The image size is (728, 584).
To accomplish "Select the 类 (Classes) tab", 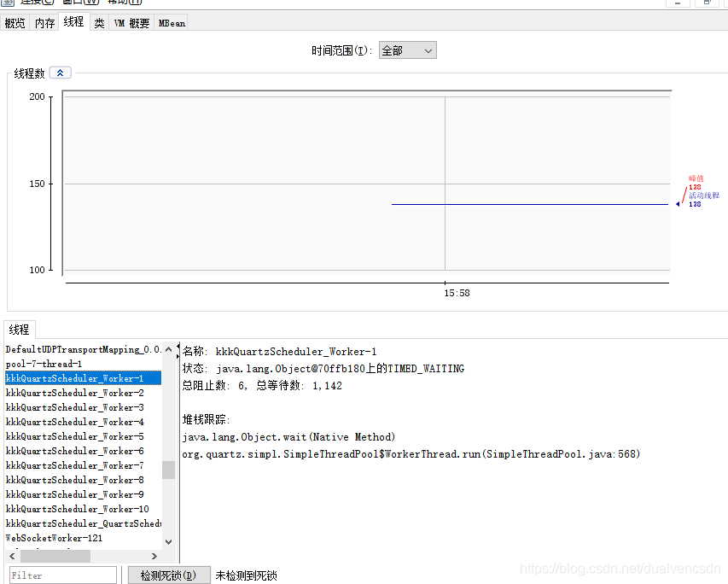I will [x=99, y=22].
